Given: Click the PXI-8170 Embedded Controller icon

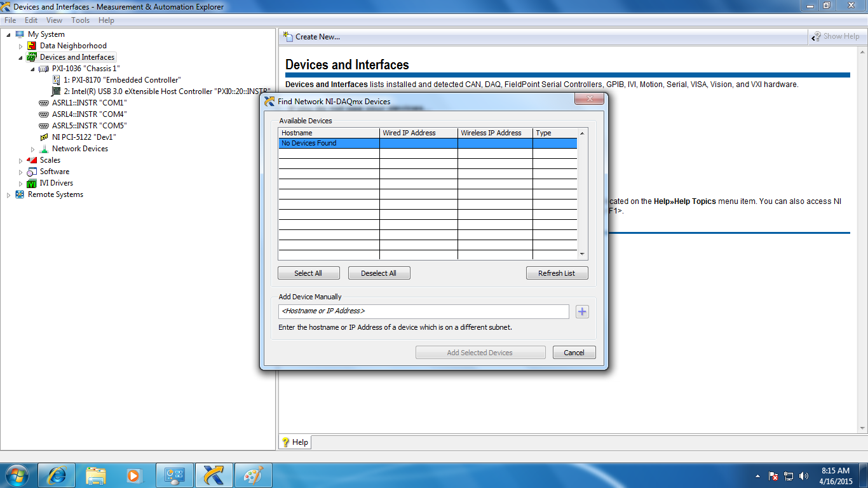Looking at the screenshot, I should [57, 80].
